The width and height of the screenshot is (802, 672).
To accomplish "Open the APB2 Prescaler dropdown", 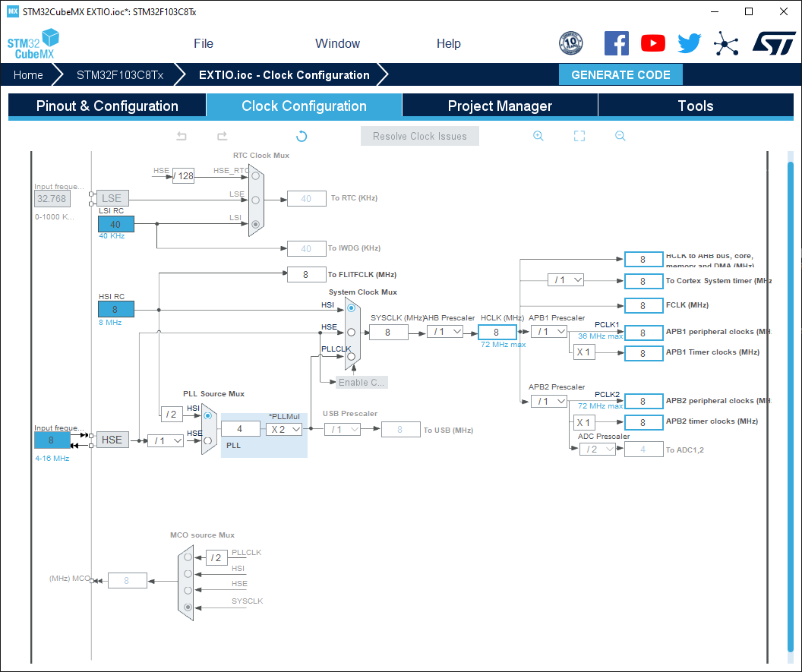I will 549,402.
